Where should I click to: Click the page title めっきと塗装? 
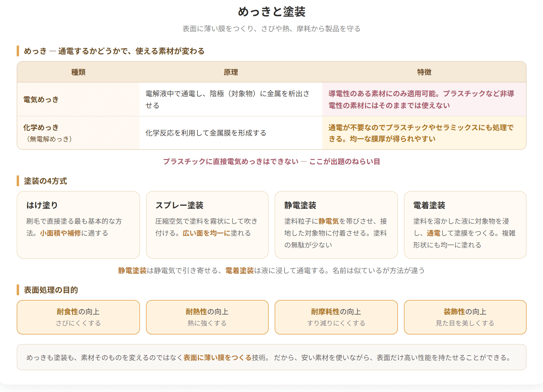pos(271,12)
